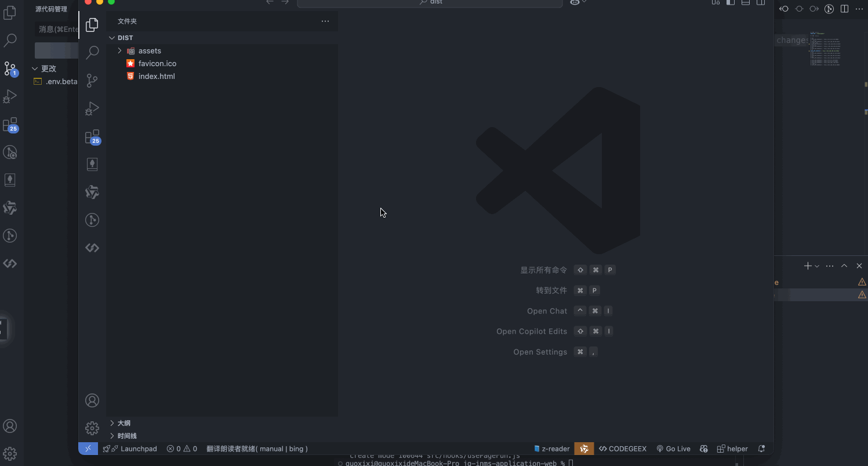This screenshot has width=868, height=466.
Task: Toggle the panel layout button in the title bar
Action: [x=746, y=2]
